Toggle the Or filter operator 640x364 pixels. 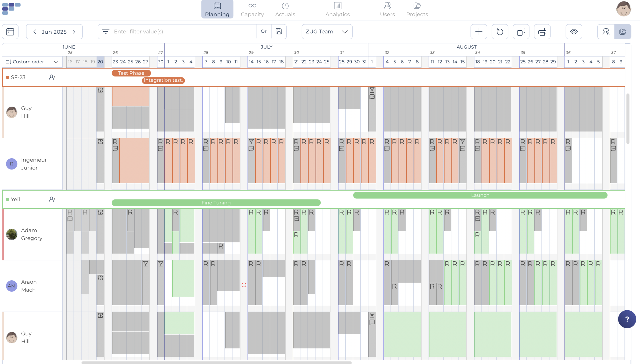pos(263,31)
